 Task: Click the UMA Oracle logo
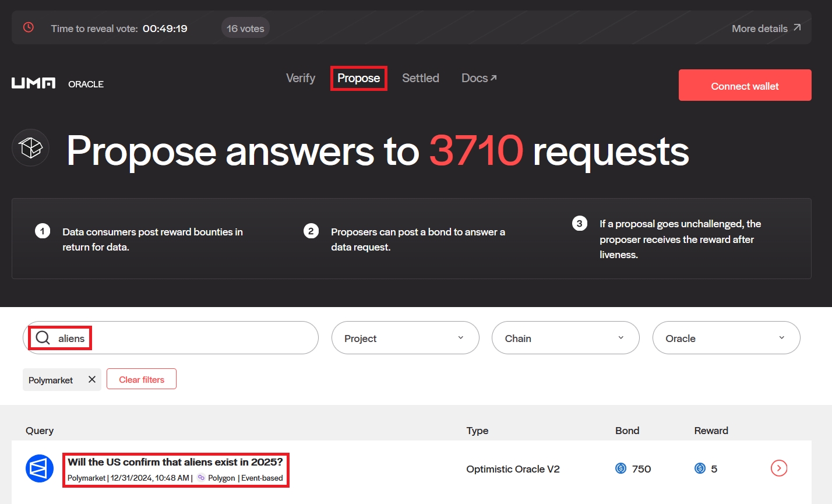click(x=57, y=84)
